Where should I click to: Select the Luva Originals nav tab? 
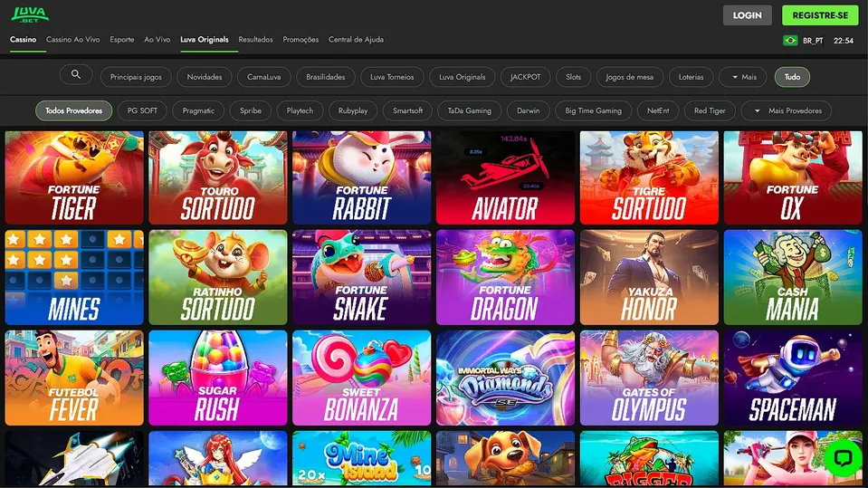coord(205,39)
